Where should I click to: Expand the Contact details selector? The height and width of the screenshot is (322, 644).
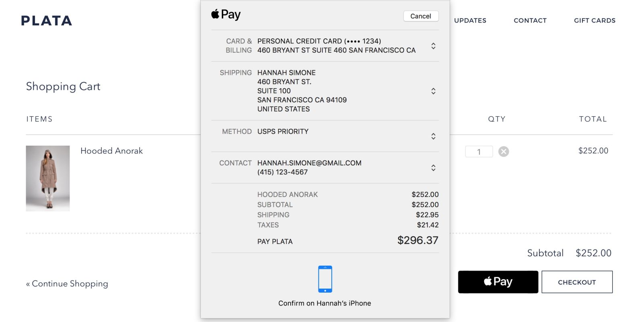tap(433, 167)
